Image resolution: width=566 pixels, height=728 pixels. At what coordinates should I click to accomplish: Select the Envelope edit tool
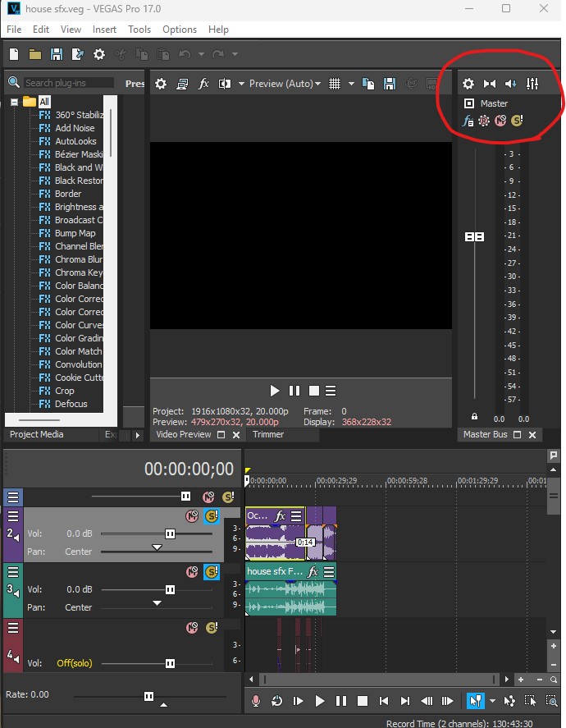[x=509, y=701]
